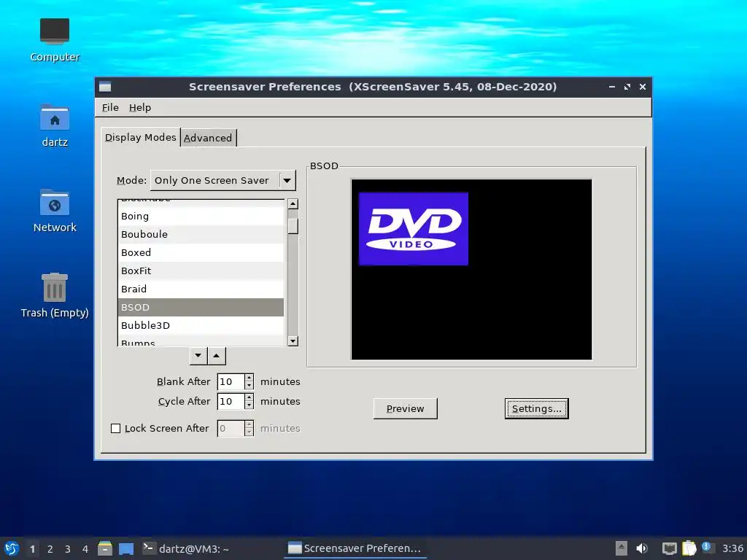
Task: Click the update notification tray icon
Action: pyautogui.click(x=707, y=548)
